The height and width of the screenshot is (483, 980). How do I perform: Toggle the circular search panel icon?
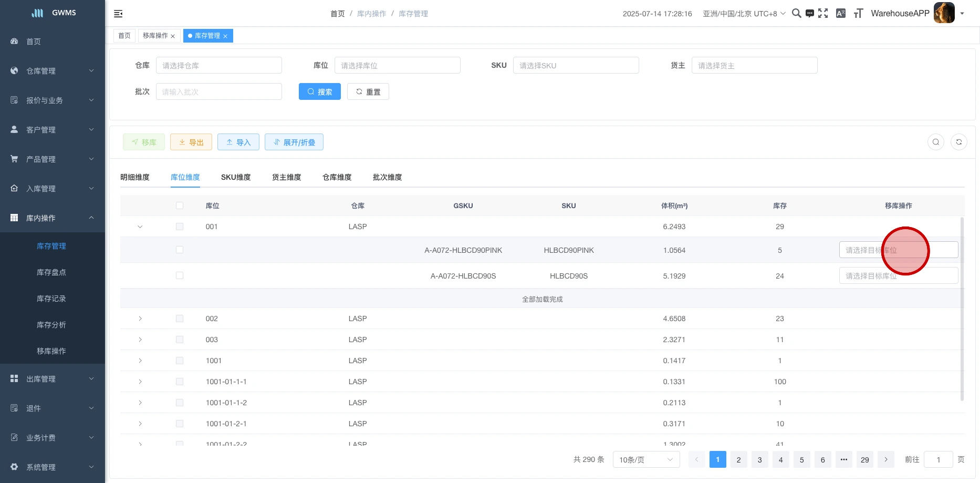pos(935,142)
